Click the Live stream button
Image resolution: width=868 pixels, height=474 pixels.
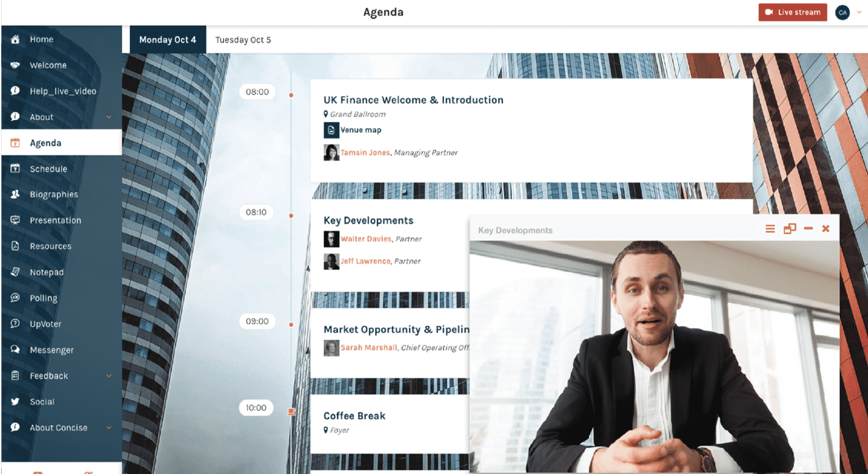coord(792,13)
